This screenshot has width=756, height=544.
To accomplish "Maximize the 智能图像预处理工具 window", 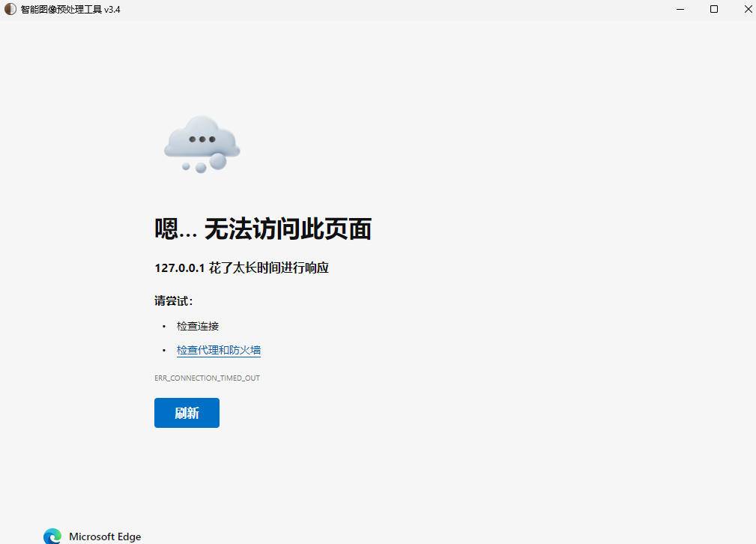I will [x=714, y=9].
